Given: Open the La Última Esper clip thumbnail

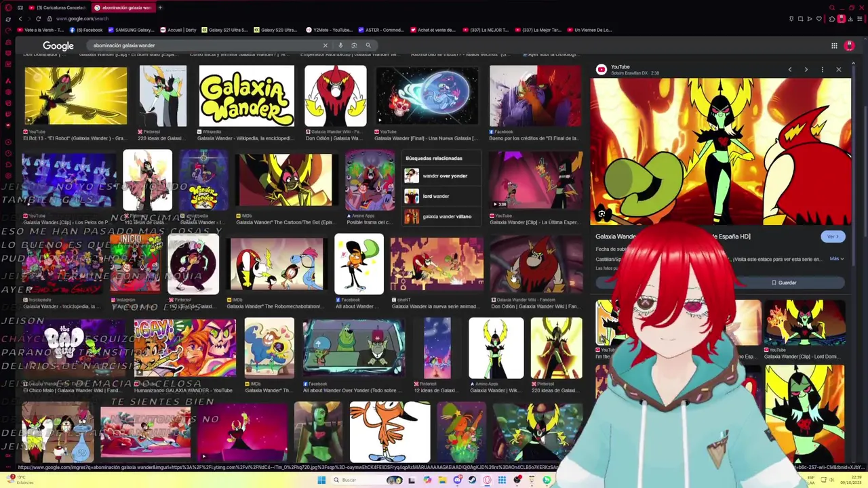Looking at the screenshot, I should (536, 180).
